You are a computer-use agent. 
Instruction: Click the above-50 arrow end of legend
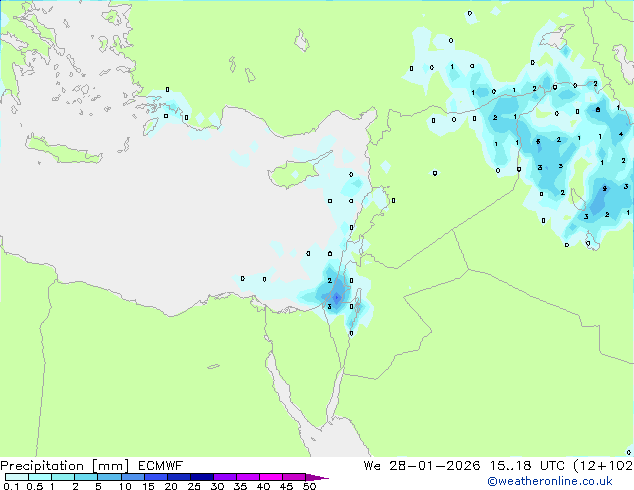click(x=317, y=477)
